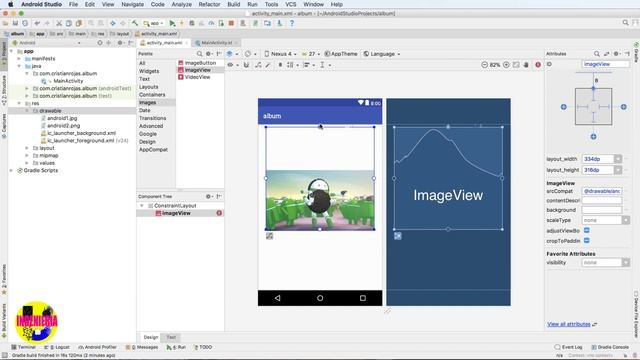Click the Pan screen hand icon
Image resolution: width=640 pixels, height=360 pixels.
pyautogui.click(x=526, y=65)
